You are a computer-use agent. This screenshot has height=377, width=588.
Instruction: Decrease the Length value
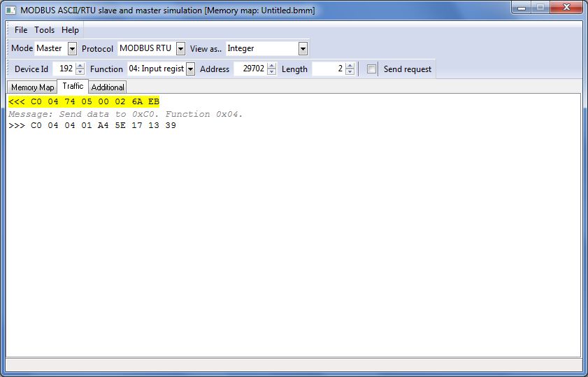[350, 72]
